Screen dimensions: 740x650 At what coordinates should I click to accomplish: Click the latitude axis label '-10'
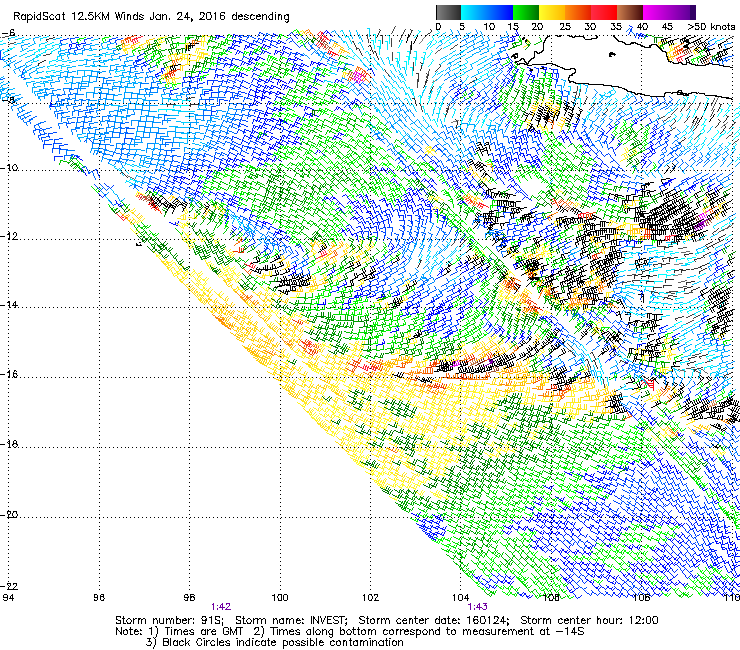9,168
